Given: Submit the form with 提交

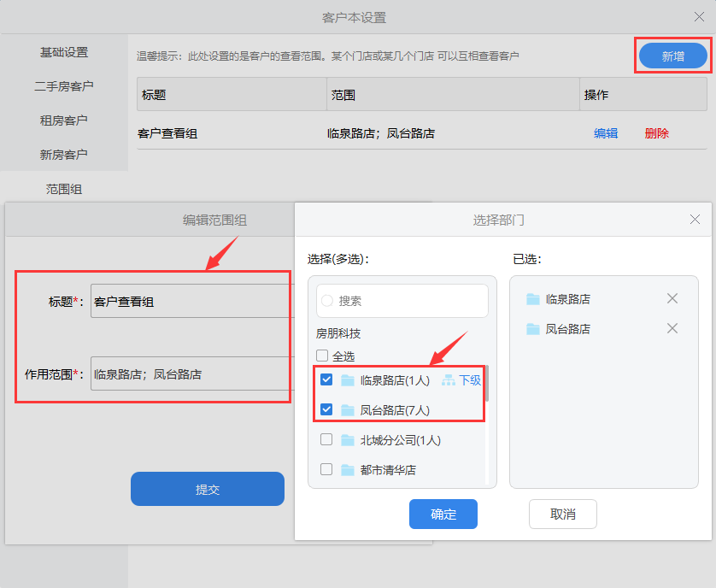Looking at the screenshot, I should coord(208,489).
